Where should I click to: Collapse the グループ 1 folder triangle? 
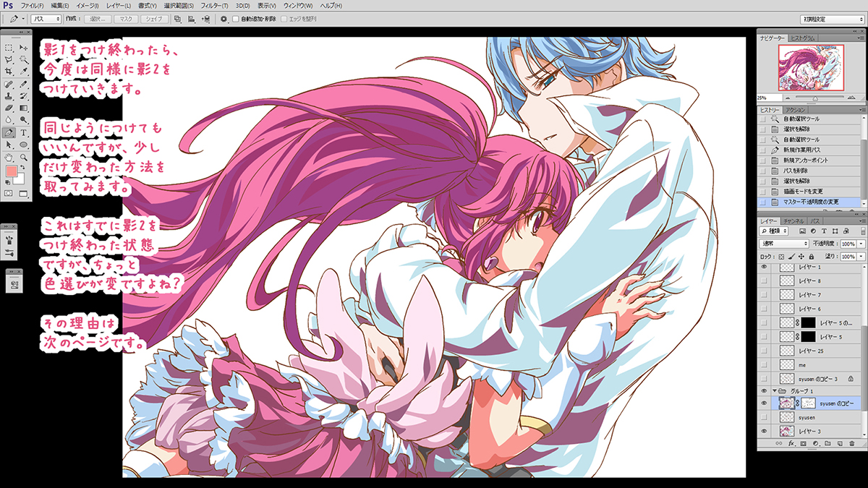coord(775,390)
